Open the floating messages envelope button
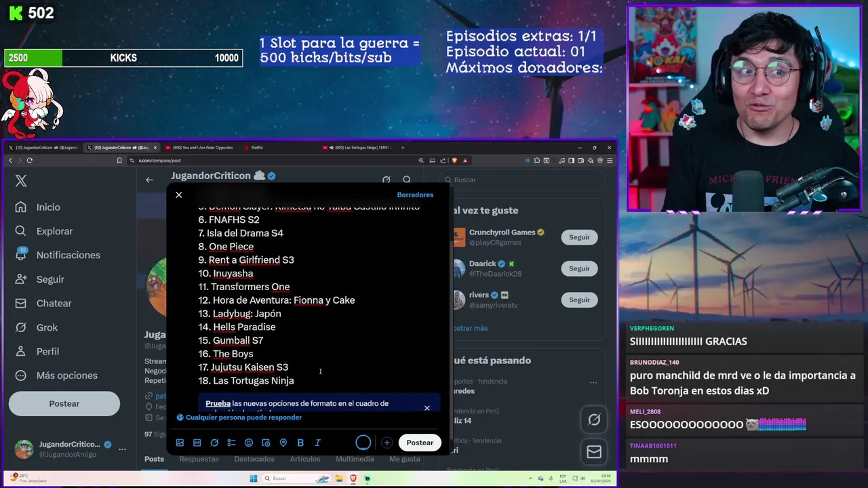Image resolution: width=868 pixels, height=488 pixels. [x=594, y=452]
